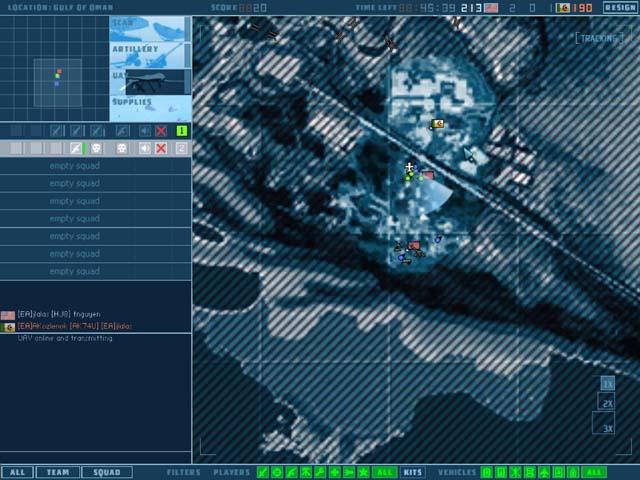Switch chat channel to ALL
Viewport: 640px width, 480px height.
tap(16, 472)
